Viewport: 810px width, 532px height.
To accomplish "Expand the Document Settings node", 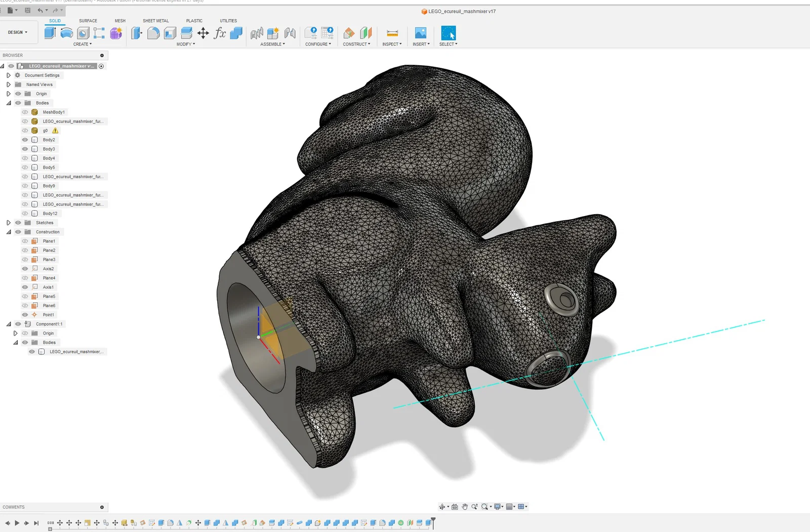I will coord(9,75).
